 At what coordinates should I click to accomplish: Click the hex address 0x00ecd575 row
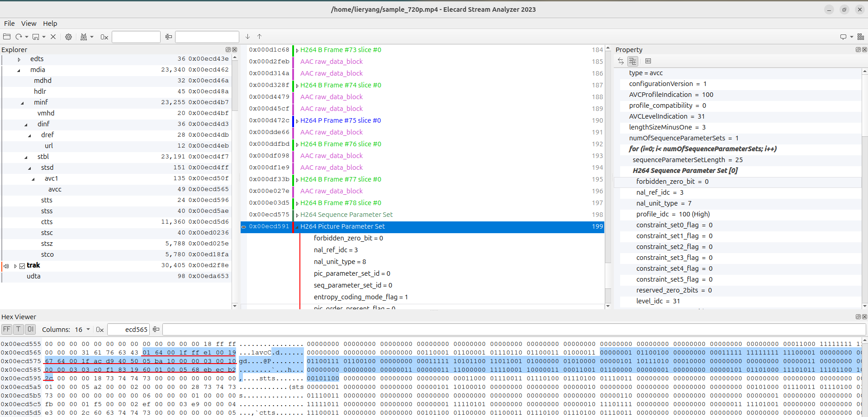point(21,361)
